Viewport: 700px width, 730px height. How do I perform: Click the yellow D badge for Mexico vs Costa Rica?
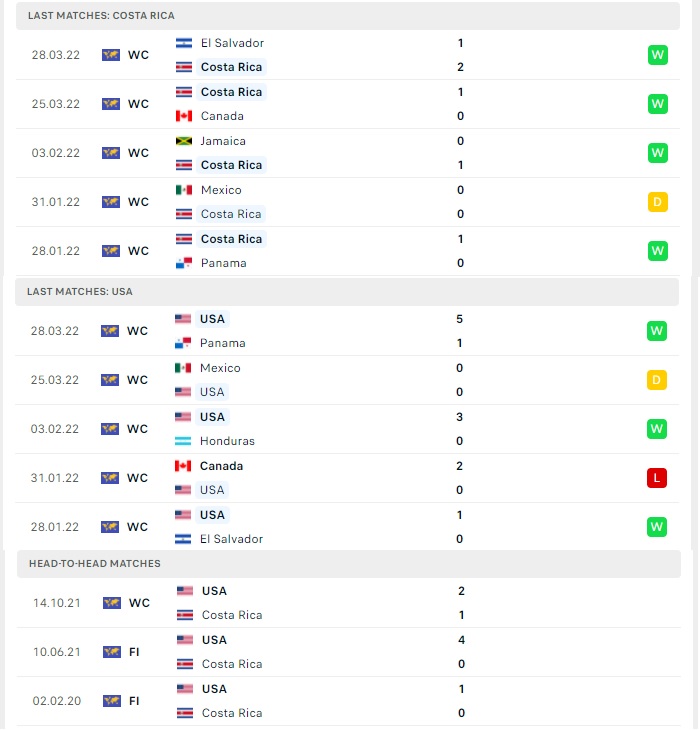click(x=658, y=202)
